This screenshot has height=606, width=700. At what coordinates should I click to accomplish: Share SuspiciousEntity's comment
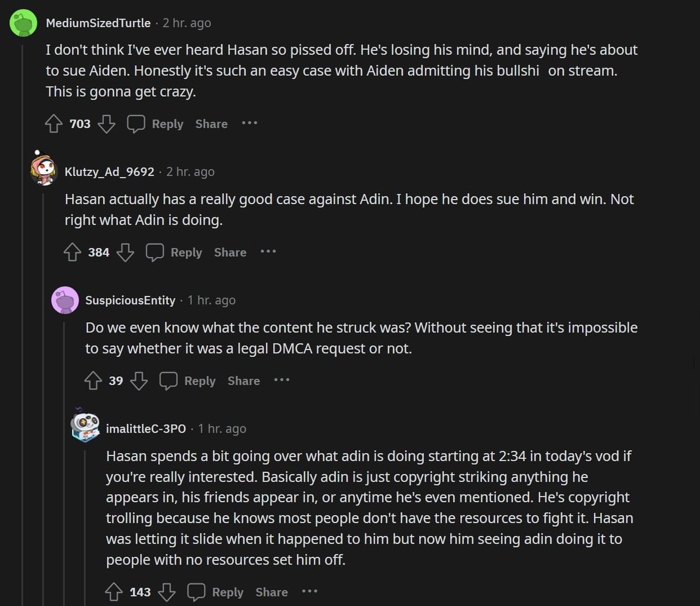(x=243, y=381)
